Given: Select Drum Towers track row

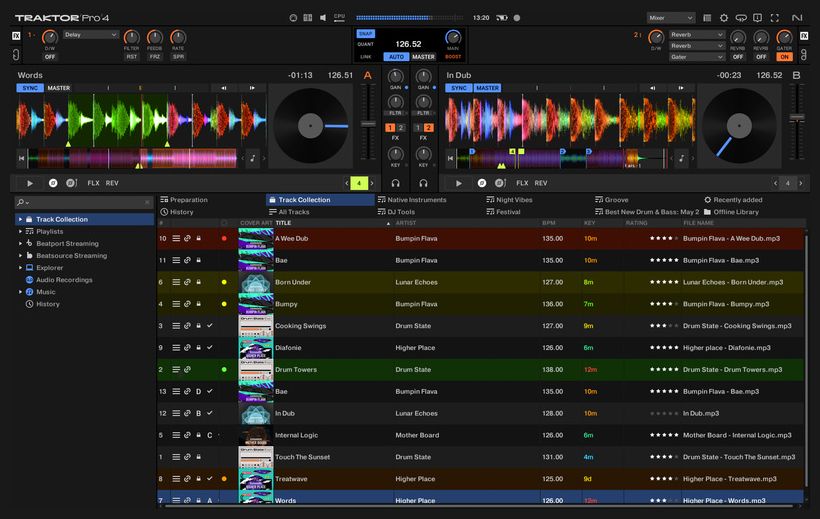Looking at the screenshot, I should tap(481, 369).
